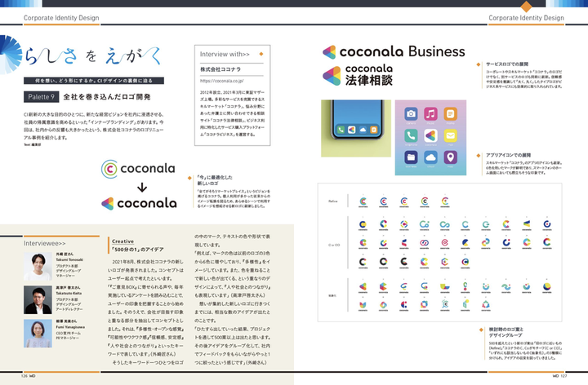Click the old circular coconala logo

[138, 169]
